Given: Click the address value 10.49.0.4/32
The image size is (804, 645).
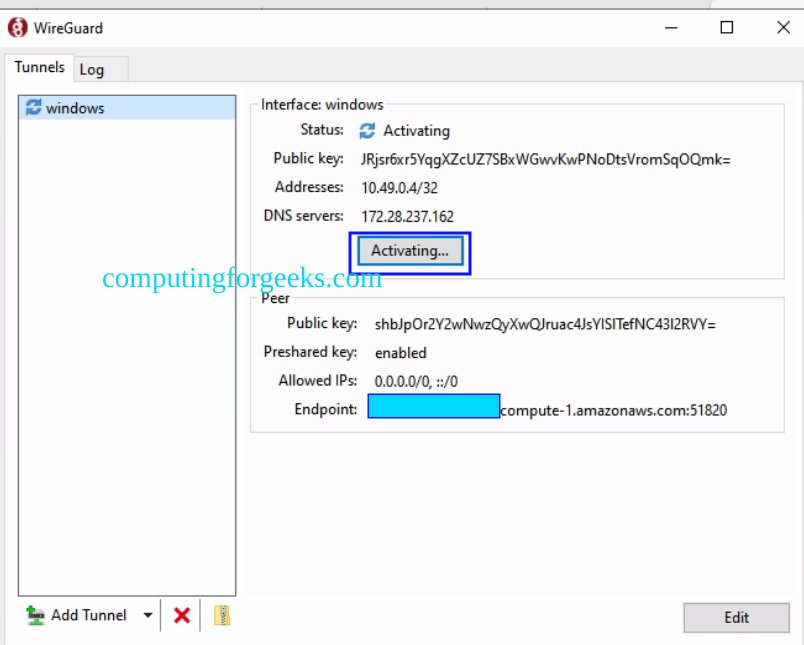Looking at the screenshot, I should tap(399, 188).
